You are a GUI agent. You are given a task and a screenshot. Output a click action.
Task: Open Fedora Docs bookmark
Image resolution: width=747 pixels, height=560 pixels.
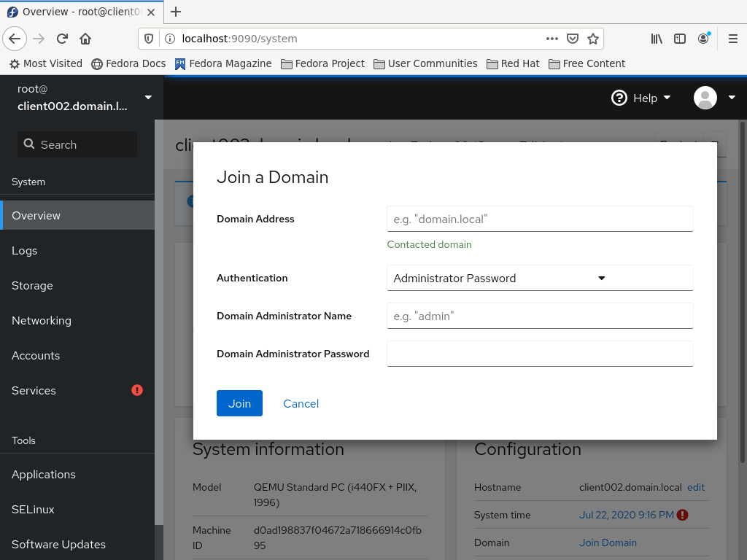tap(128, 64)
